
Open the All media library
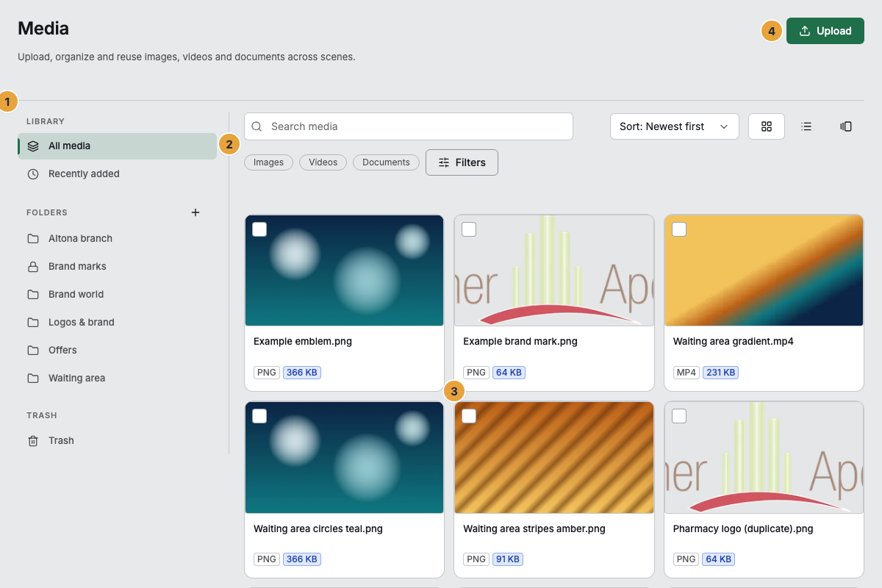pyautogui.click(x=117, y=146)
